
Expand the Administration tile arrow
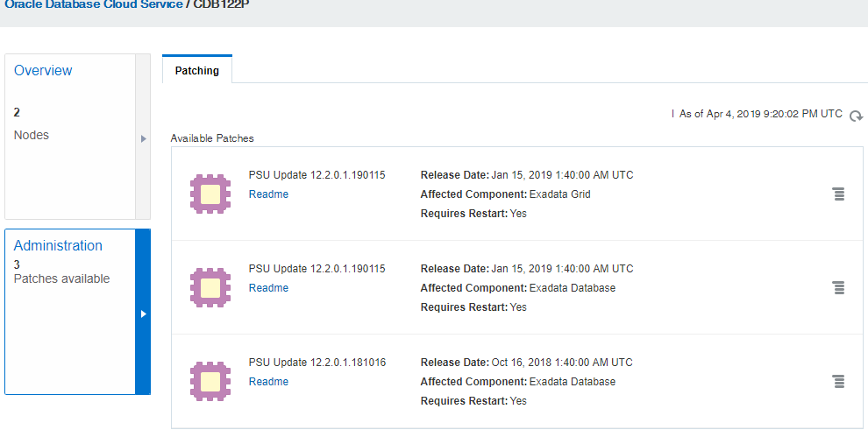(143, 313)
